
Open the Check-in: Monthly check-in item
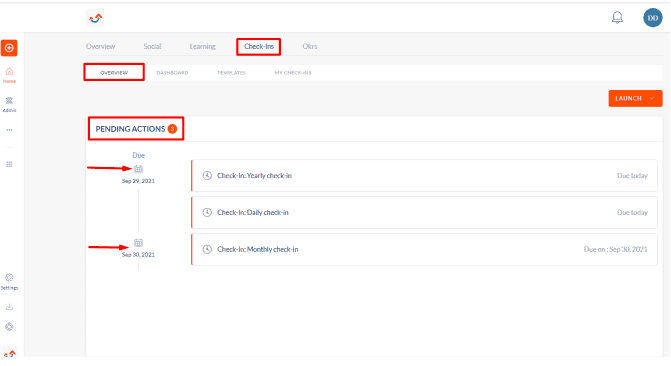[x=424, y=249]
